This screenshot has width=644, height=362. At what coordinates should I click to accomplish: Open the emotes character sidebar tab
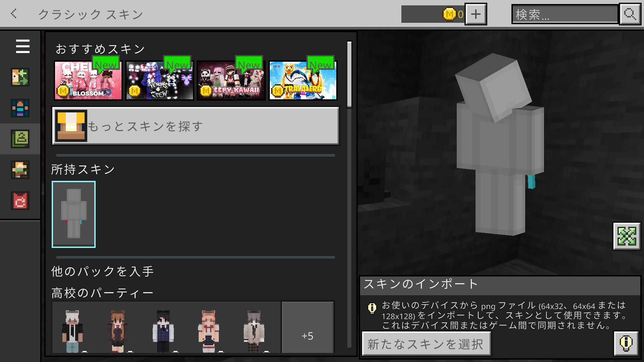tap(20, 169)
